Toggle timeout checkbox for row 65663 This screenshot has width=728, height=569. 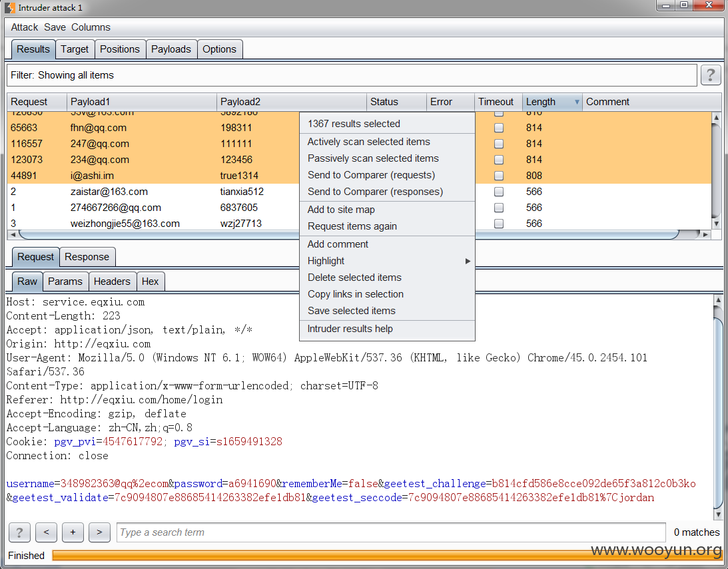point(499,128)
